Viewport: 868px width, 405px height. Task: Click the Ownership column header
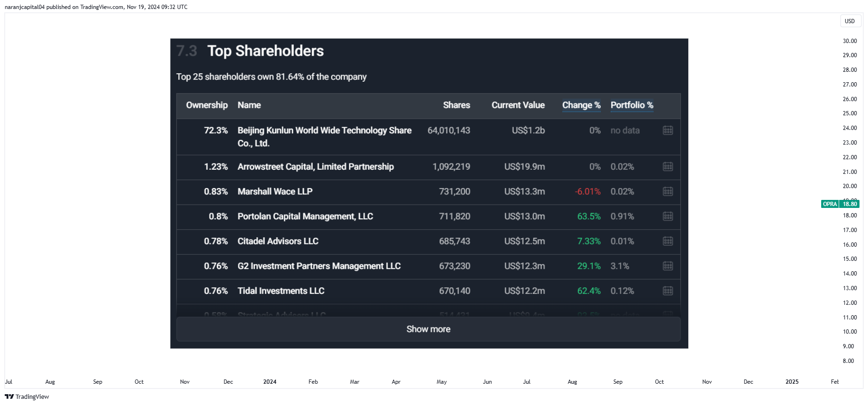click(x=207, y=105)
